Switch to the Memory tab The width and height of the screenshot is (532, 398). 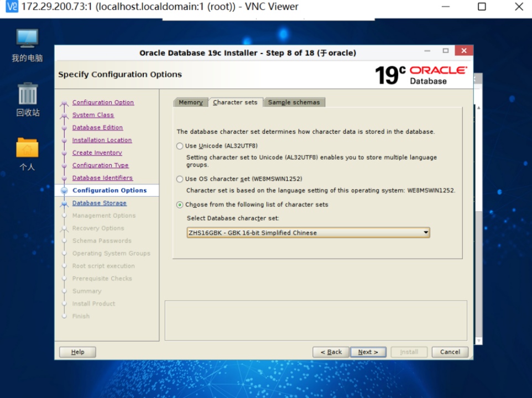point(190,102)
